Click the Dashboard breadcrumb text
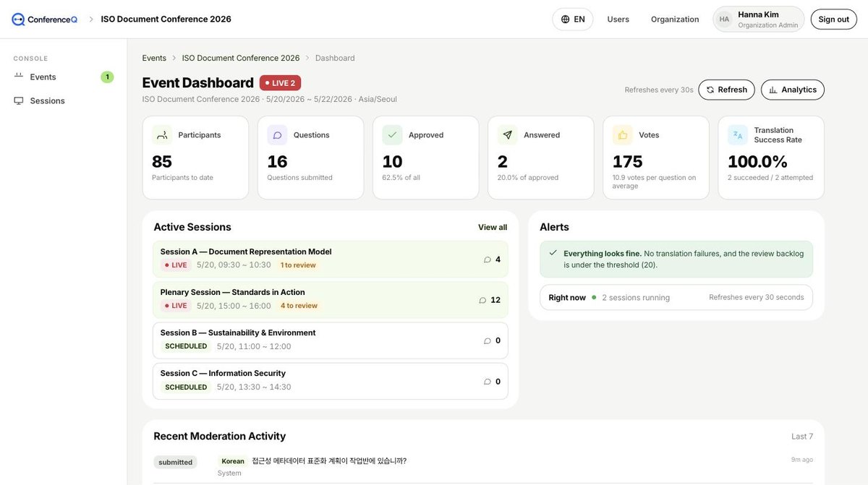868x485 pixels. tap(335, 58)
